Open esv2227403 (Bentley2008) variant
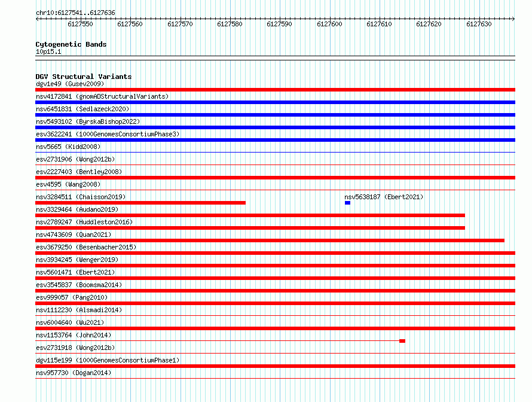This screenshot has height=402, width=532. [79, 172]
